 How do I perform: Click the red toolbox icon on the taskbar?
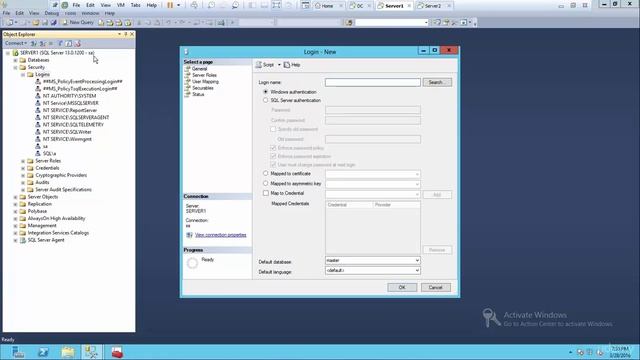tap(117, 352)
